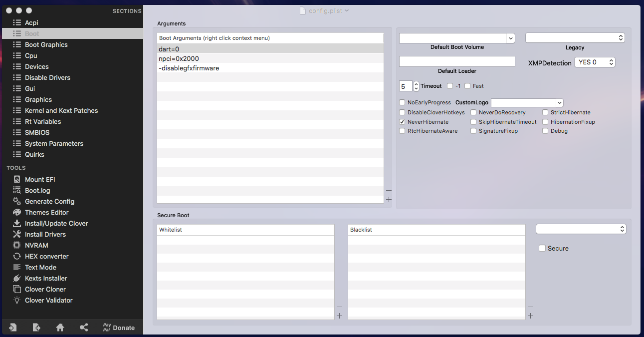Open the HEX converter icon
Viewport: 644px width, 337px height.
click(x=17, y=256)
